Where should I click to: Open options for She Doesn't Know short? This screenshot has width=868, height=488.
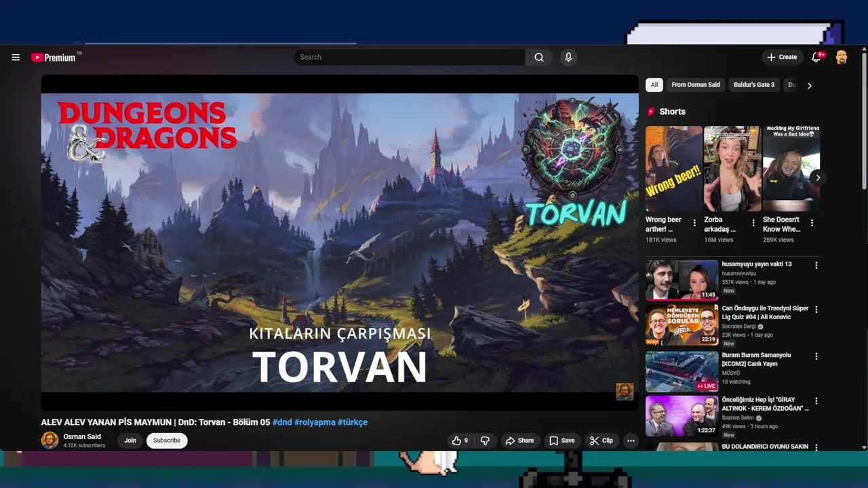tap(812, 223)
